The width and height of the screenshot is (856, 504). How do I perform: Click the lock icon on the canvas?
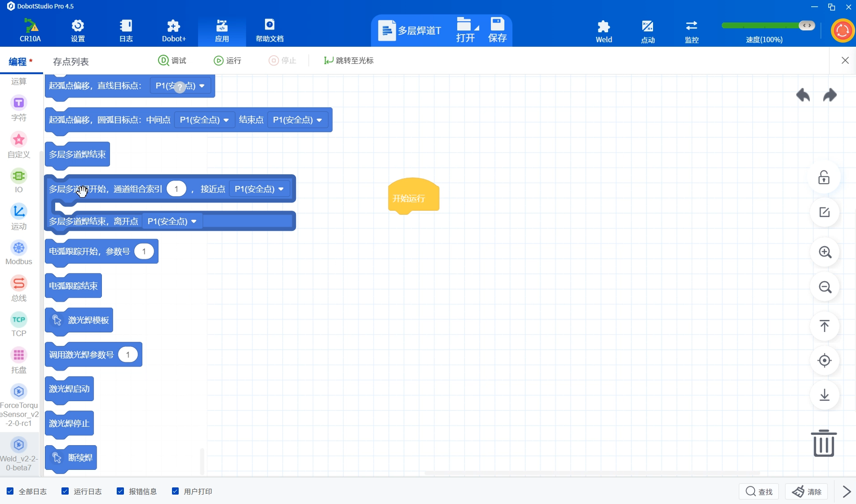click(x=824, y=178)
